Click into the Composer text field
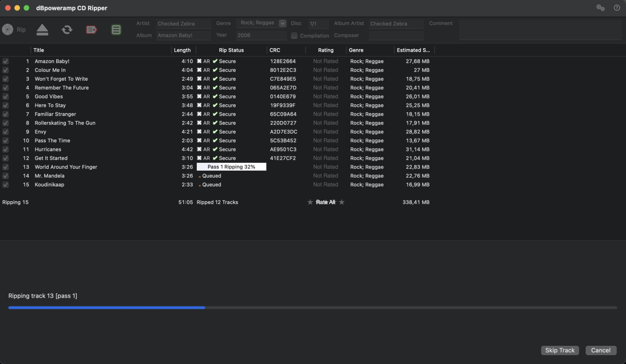This screenshot has width=626, height=364. (x=396, y=35)
